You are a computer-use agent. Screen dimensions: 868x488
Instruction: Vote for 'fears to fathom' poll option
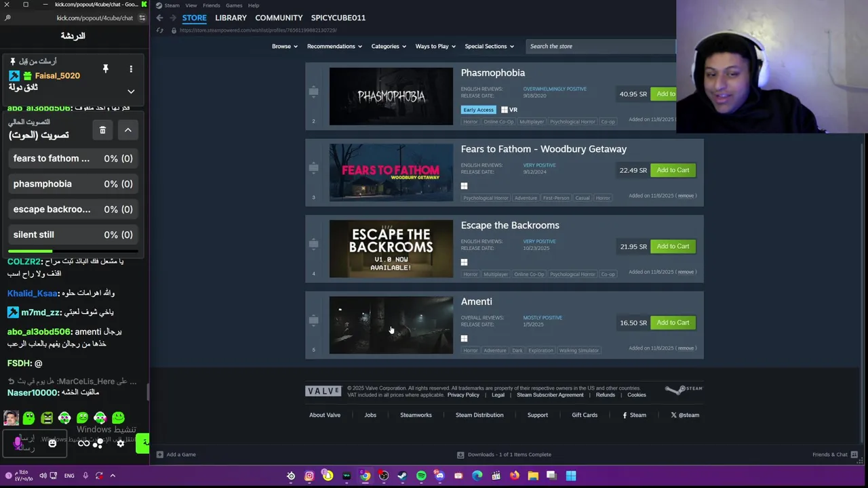(x=73, y=159)
